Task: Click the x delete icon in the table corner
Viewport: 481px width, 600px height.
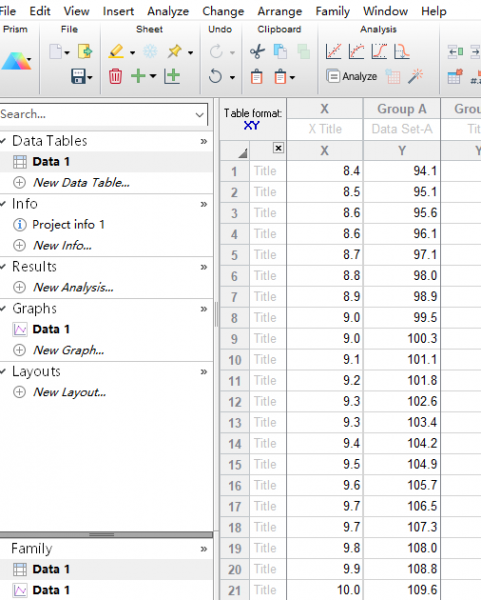Action: (x=278, y=148)
